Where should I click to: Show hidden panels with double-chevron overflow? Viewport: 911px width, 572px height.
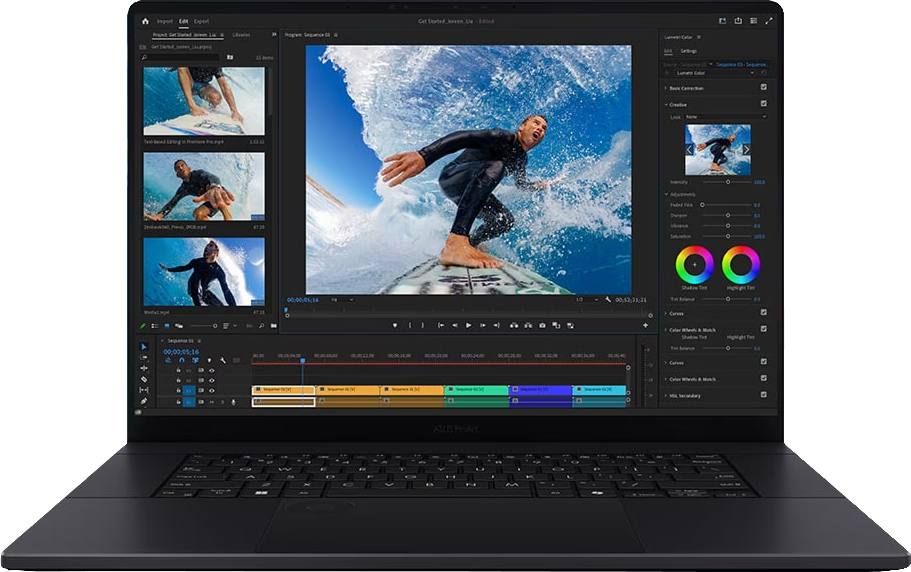274,35
